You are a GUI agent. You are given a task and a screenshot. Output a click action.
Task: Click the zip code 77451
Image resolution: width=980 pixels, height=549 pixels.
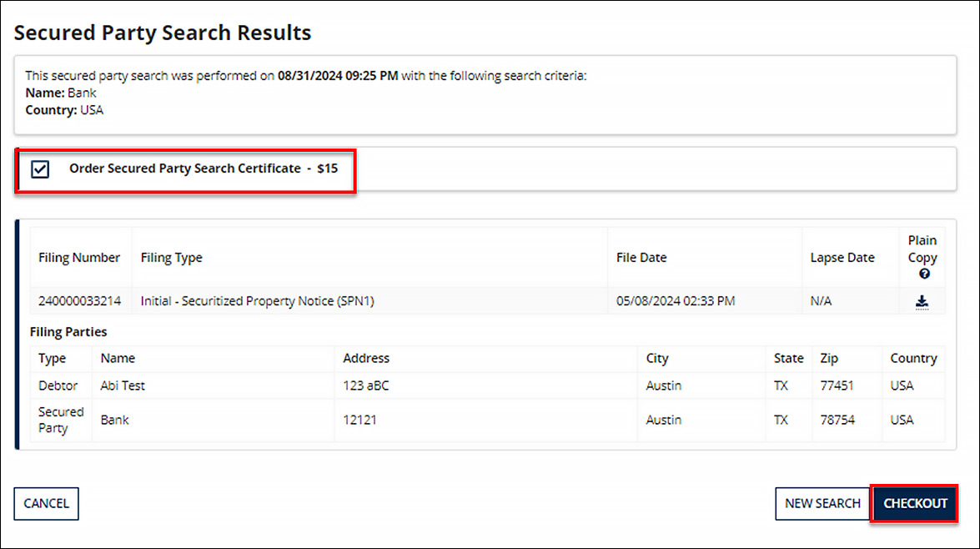point(837,385)
